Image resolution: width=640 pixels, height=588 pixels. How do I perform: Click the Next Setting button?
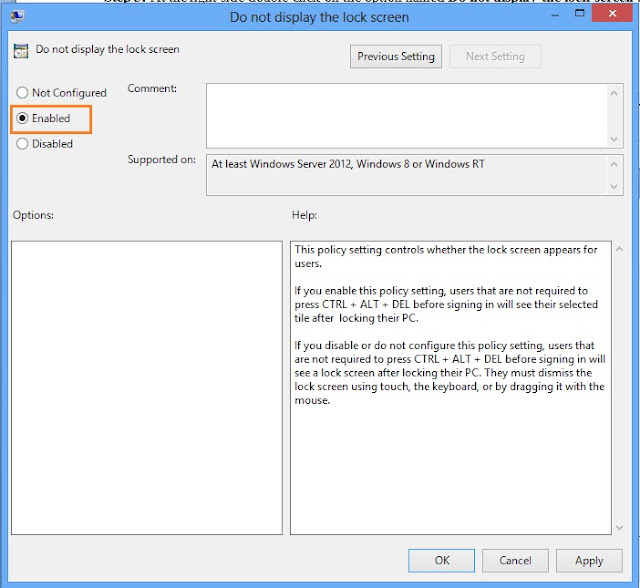[x=495, y=56]
